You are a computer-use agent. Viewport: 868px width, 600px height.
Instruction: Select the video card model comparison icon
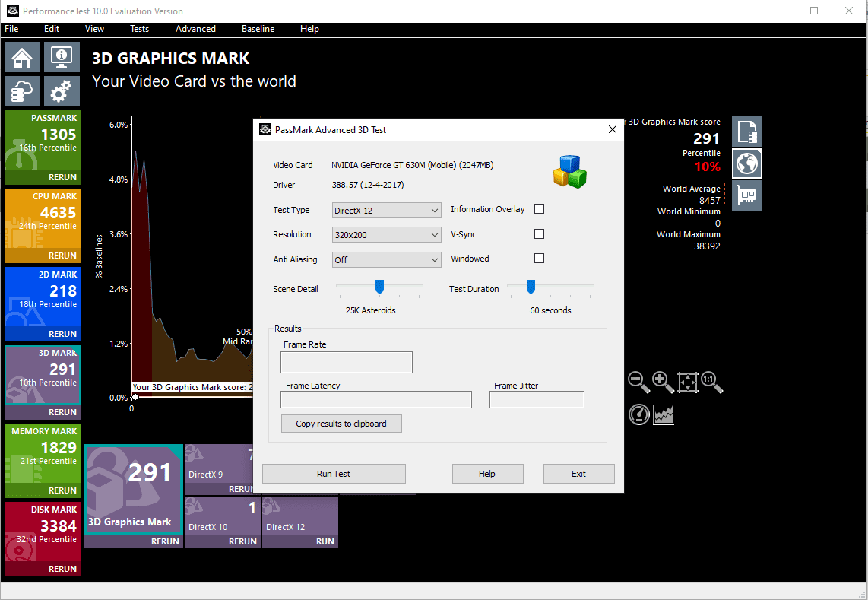[x=746, y=195]
